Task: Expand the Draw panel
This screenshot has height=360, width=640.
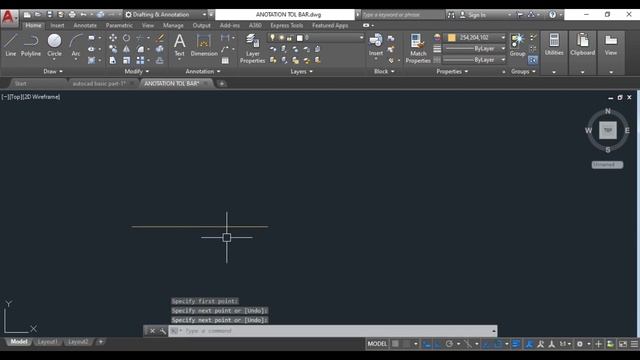Action: point(53,71)
